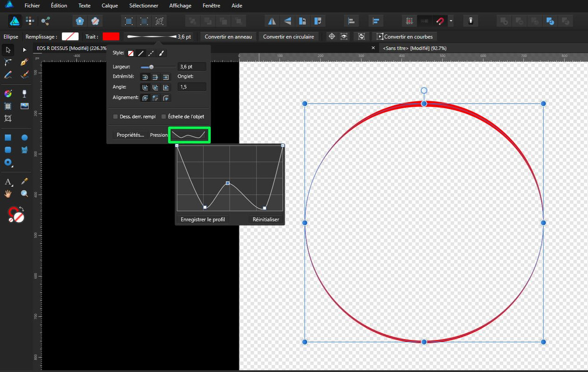Select the Artistic Text tool
This screenshot has width=588, height=372.
[x=8, y=182]
